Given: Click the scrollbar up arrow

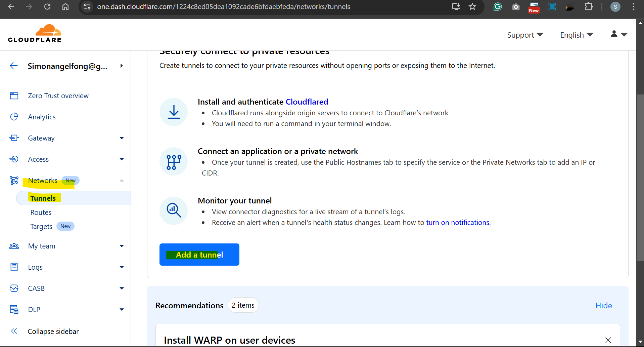Looking at the screenshot, I should (x=640, y=23).
